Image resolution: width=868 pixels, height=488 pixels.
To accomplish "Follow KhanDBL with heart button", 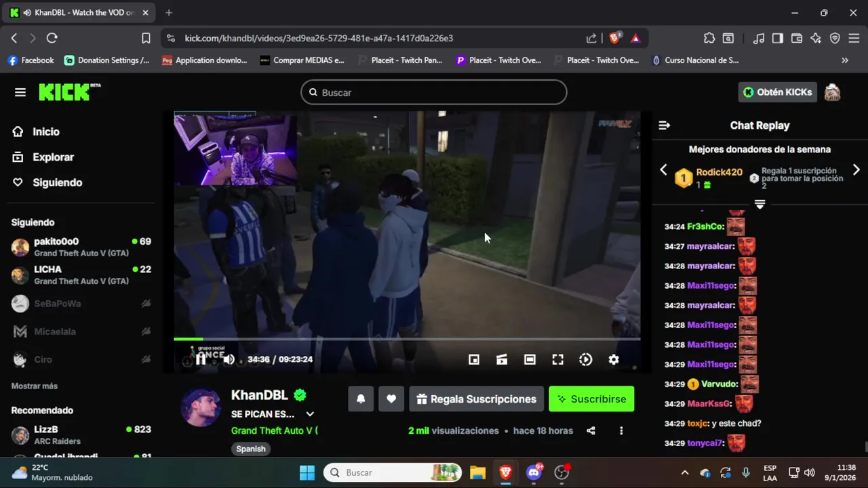I will pyautogui.click(x=391, y=399).
